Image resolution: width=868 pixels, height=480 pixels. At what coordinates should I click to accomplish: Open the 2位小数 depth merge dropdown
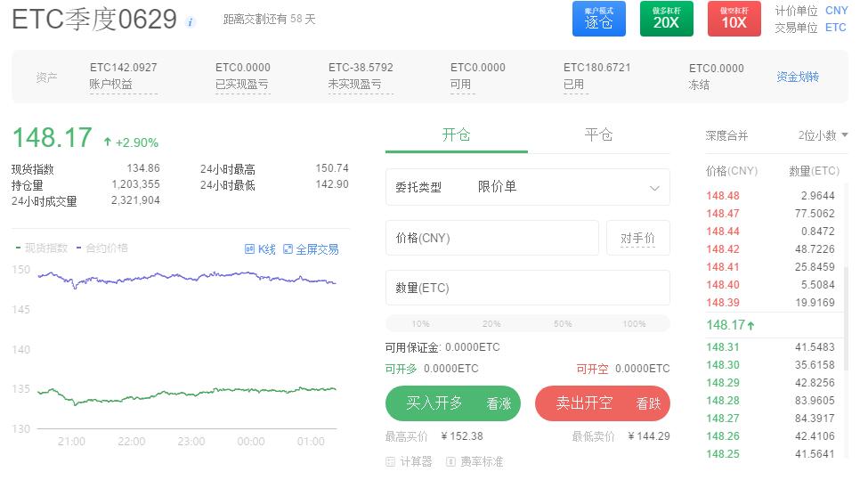tap(823, 135)
